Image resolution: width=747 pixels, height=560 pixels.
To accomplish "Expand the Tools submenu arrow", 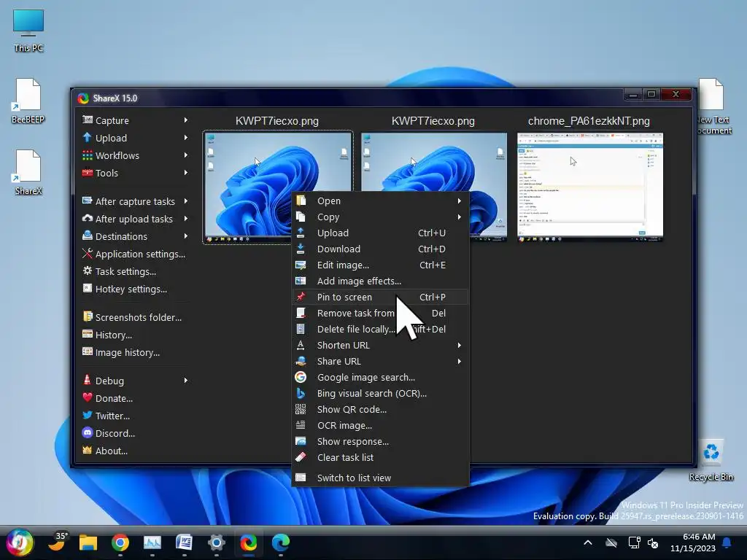I will click(186, 173).
